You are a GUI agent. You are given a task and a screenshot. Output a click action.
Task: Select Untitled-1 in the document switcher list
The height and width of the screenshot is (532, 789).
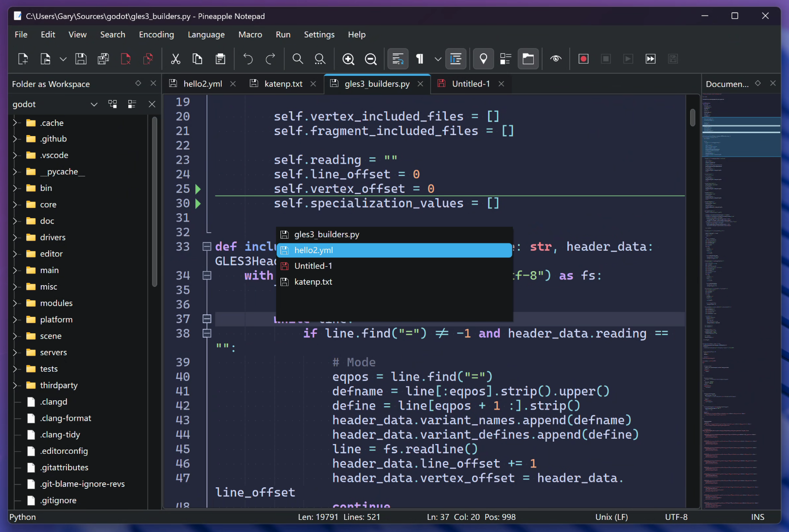pos(394,266)
